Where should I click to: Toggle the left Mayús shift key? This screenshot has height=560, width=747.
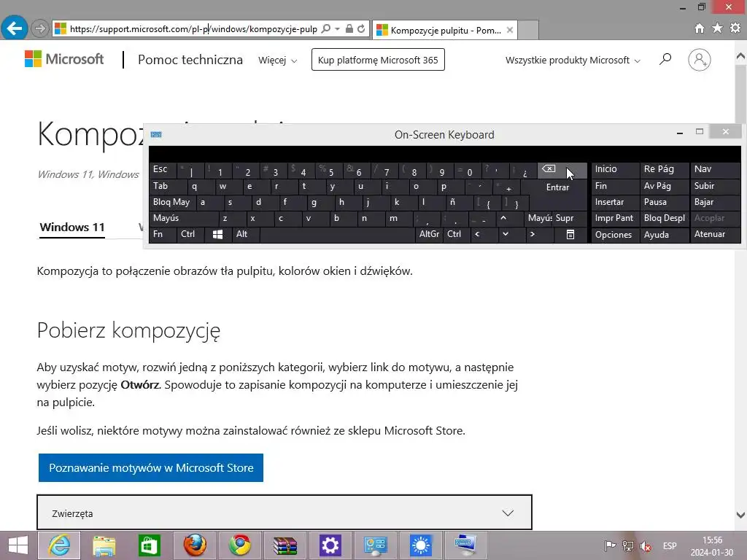pos(184,218)
